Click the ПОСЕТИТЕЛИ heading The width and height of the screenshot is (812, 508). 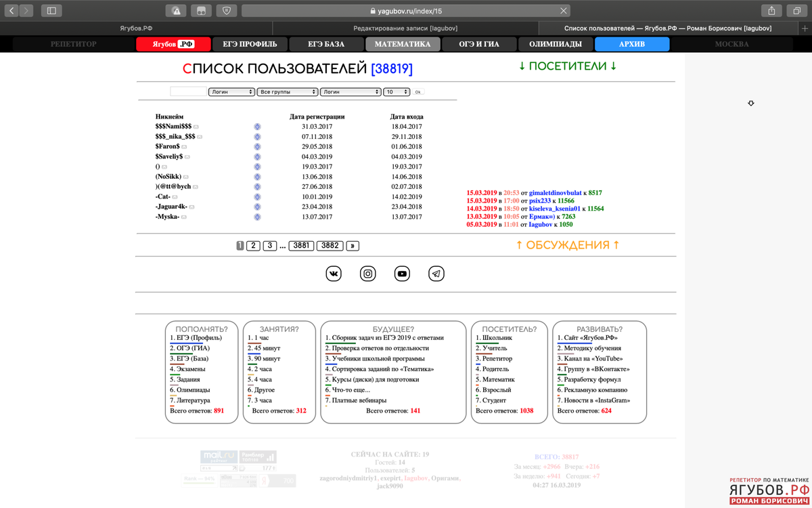568,66
